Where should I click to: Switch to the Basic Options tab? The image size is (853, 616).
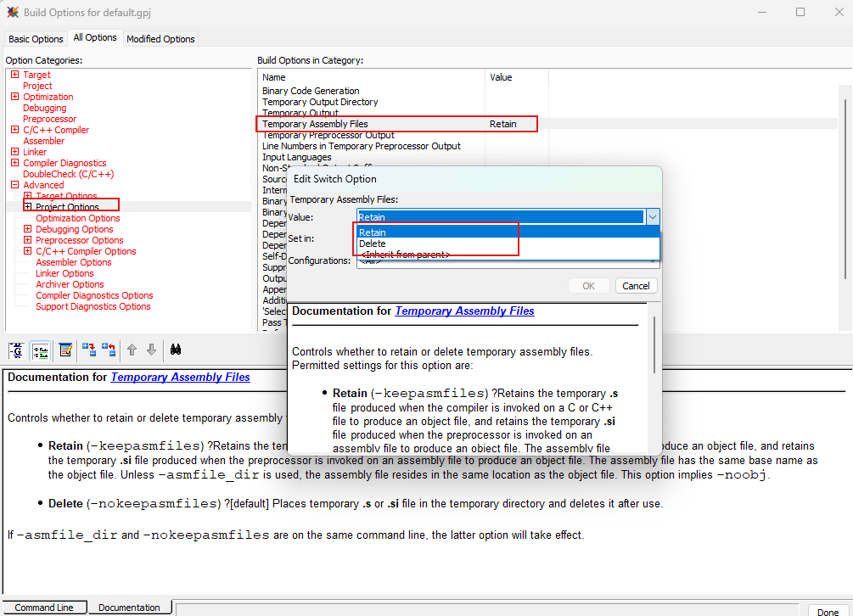36,39
